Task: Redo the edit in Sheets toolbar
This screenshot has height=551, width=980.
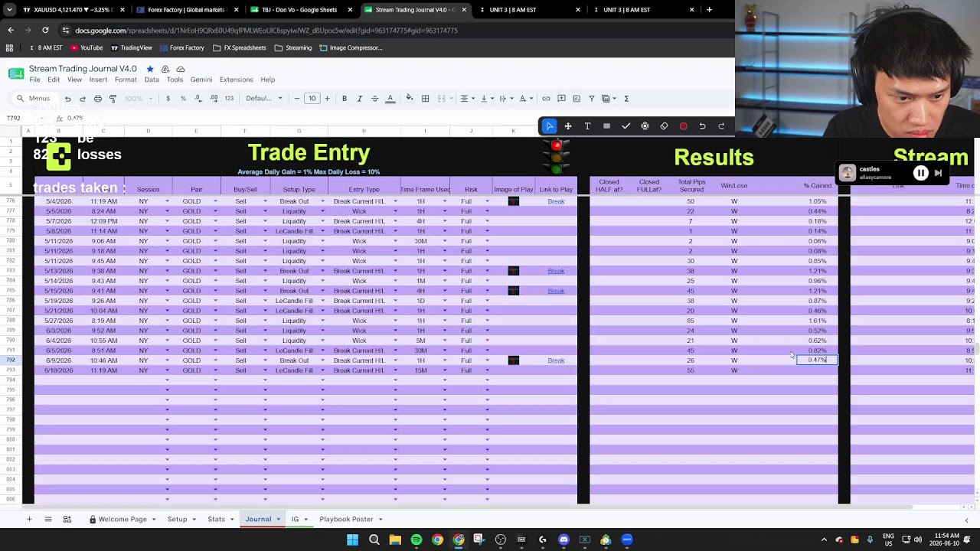Action: [83, 99]
